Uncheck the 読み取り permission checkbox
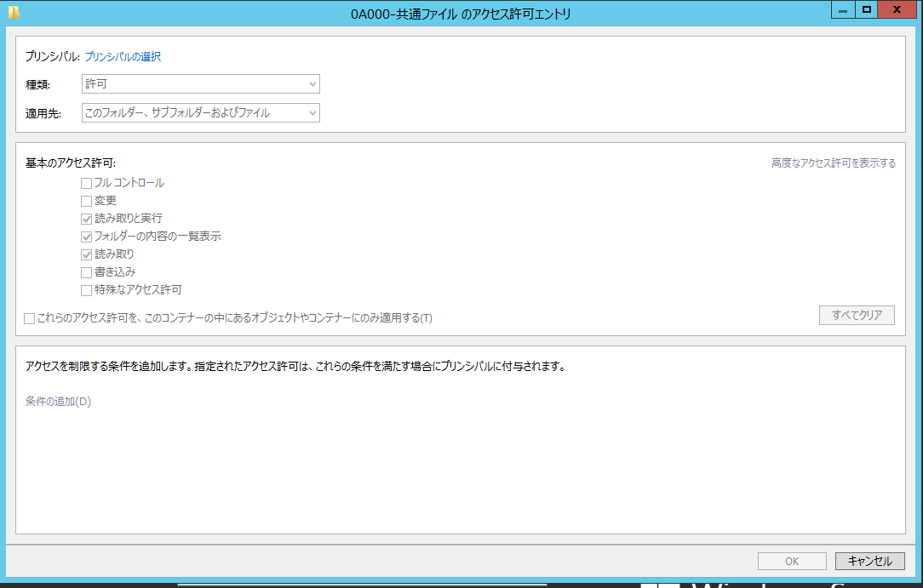The width and height of the screenshot is (923, 588). [x=86, y=254]
